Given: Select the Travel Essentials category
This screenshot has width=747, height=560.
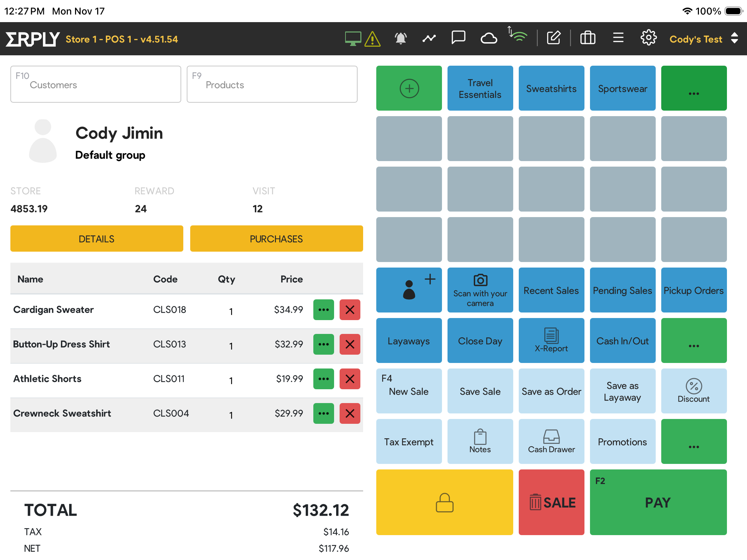Looking at the screenshot, I should (480, 88).
